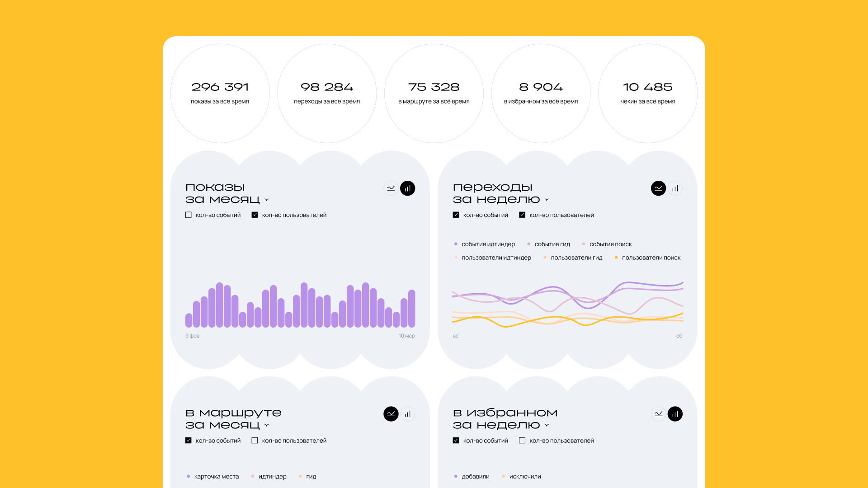The image size is (868, 488).
Task: Switch 'переходы за неделю' to bar chart view
Action: tap(675, 188)
